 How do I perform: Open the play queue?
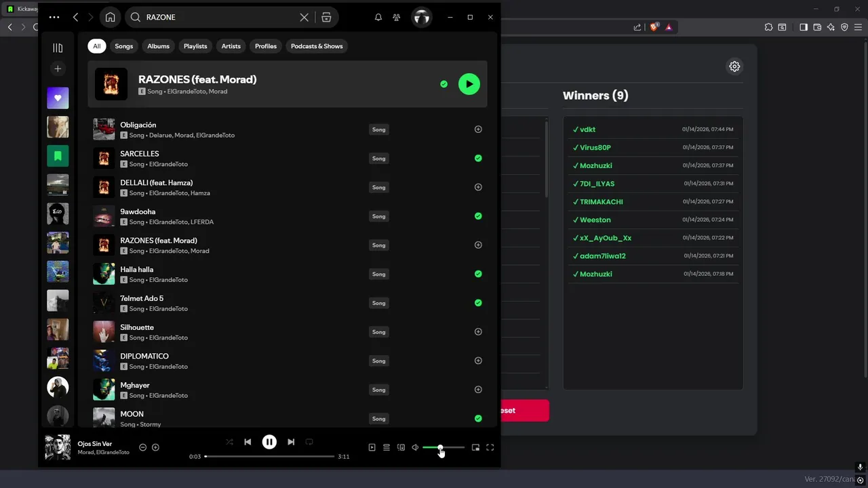click(x=387, y=447)
